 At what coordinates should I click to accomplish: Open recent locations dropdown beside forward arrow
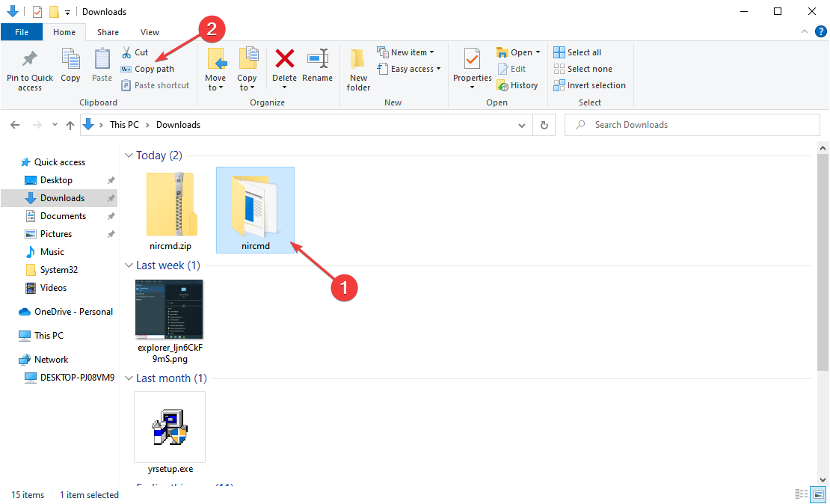[55, 125]
